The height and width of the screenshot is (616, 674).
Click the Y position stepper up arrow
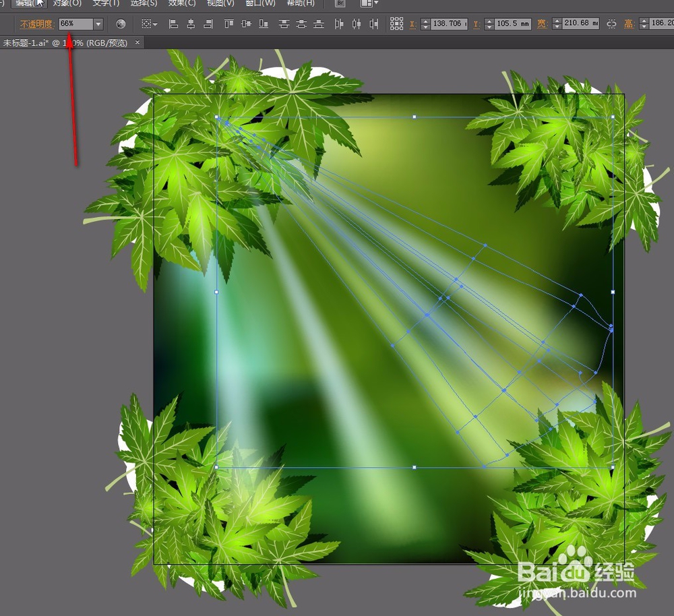pyautogui.click(x=488, y=21)
